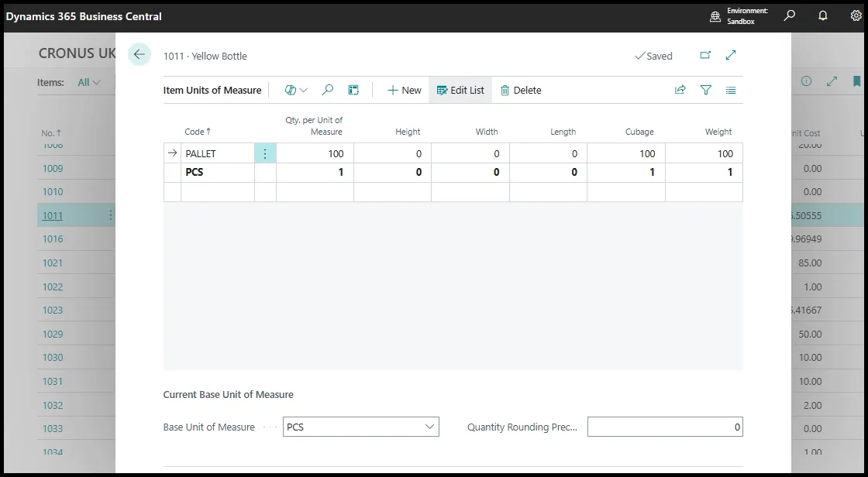This screenshot has height=477, width=868.
Task: Click the empty new row Code cell
Action: tap(218, 192)
